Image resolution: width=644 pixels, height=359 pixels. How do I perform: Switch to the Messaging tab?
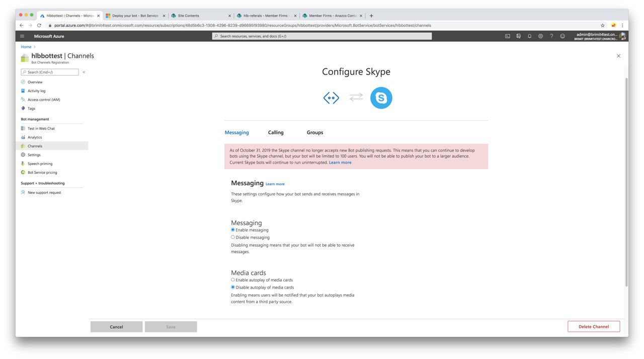coord(236,132)
